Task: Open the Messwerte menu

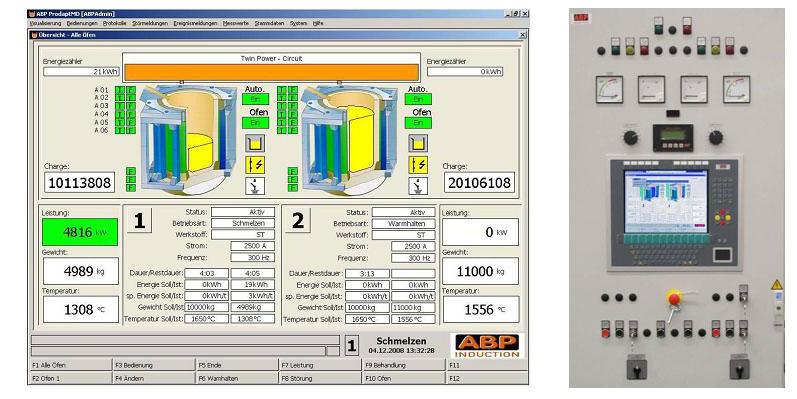Action: coord(236,23)
